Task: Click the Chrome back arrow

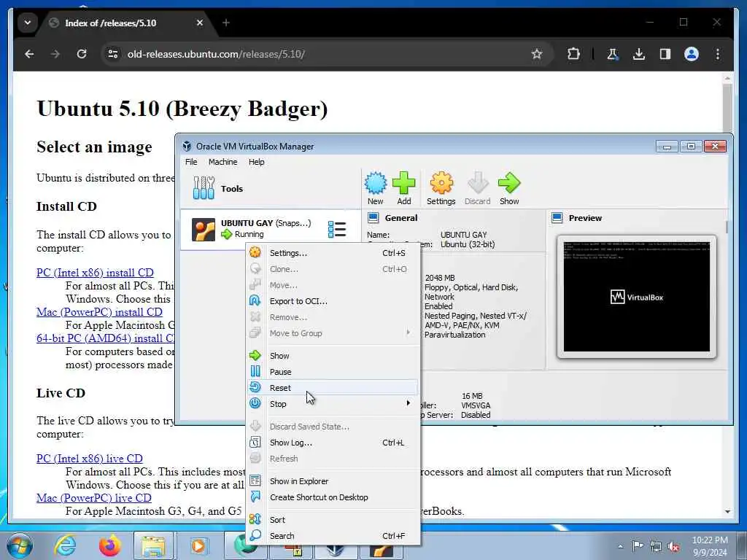Action: click(x=29, y=54)
